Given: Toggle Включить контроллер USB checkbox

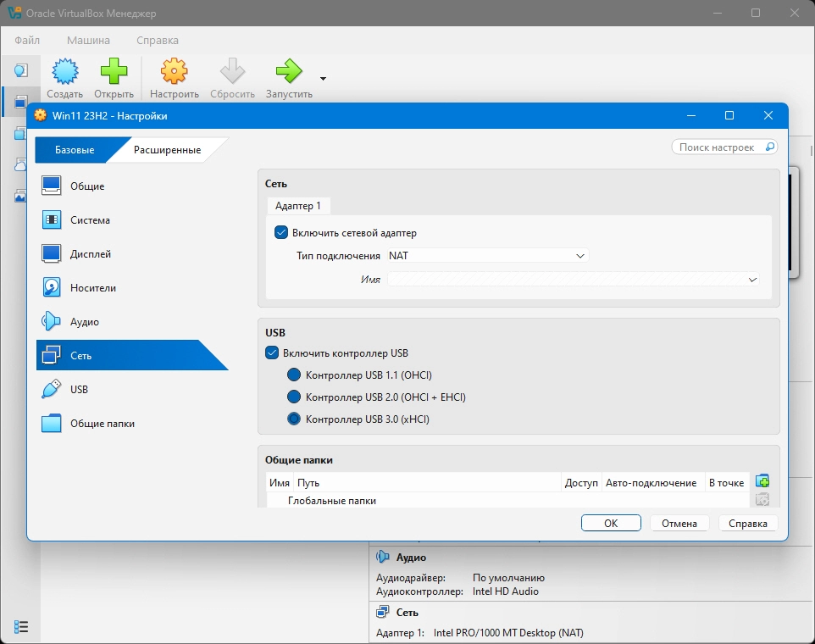Looking at the screenshot, I should click(272, 353).
